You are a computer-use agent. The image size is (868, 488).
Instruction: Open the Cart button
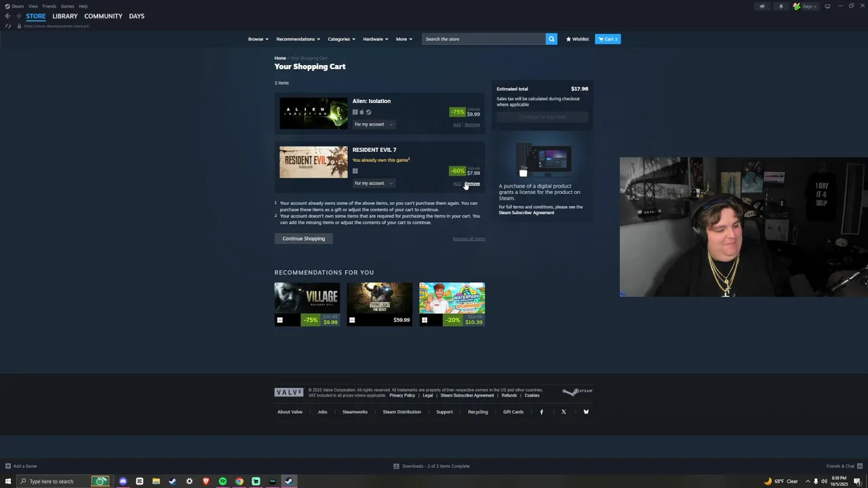[608, 39]
